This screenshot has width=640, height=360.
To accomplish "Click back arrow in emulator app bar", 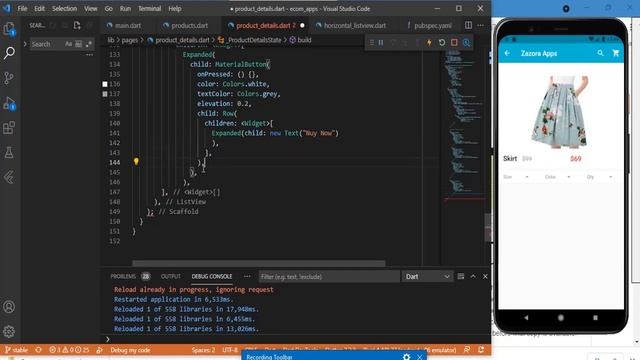I will click(x=507, y=53).
